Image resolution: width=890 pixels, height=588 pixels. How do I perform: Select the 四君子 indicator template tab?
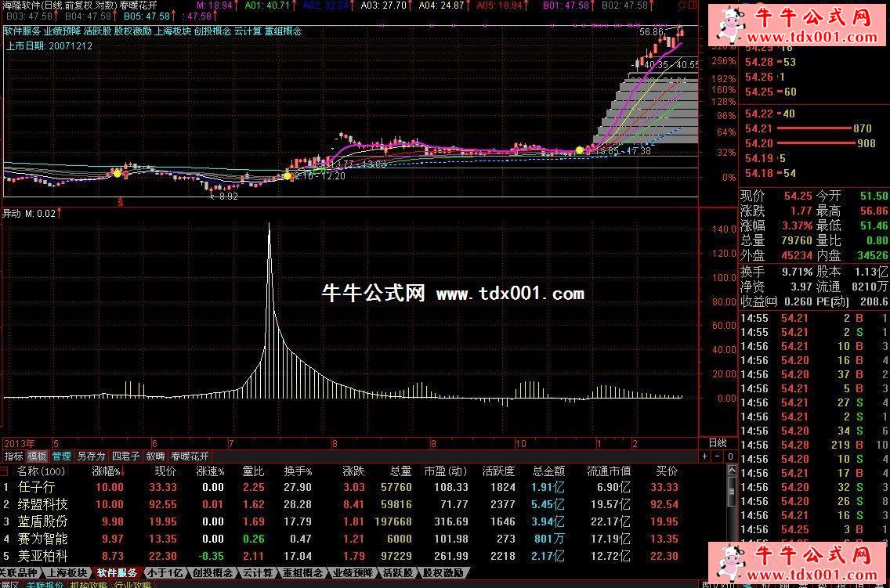pyautogui.click(x=125, y=456)
